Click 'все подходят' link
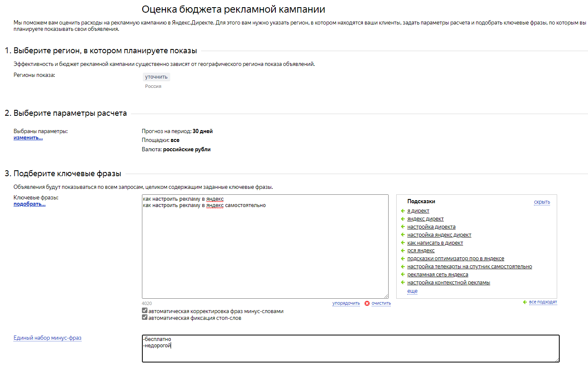Viewport: 588px width, 368px height. click(543, 302)
